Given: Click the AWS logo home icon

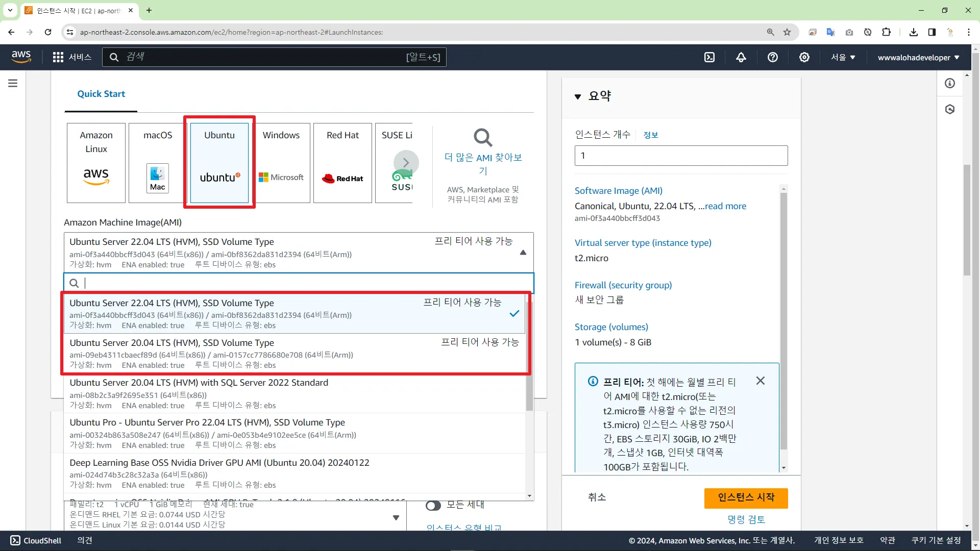Looking at the screenshot, I should pos(21,57).
